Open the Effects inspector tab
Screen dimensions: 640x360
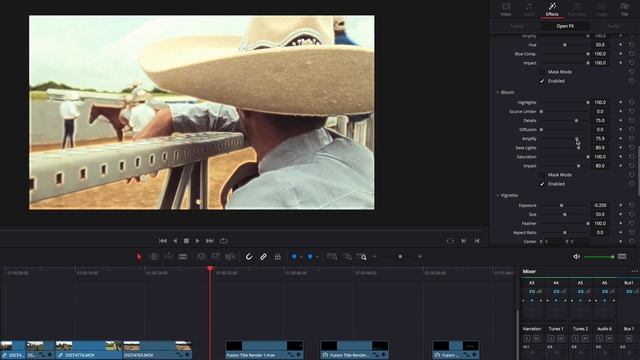point(552,9)
